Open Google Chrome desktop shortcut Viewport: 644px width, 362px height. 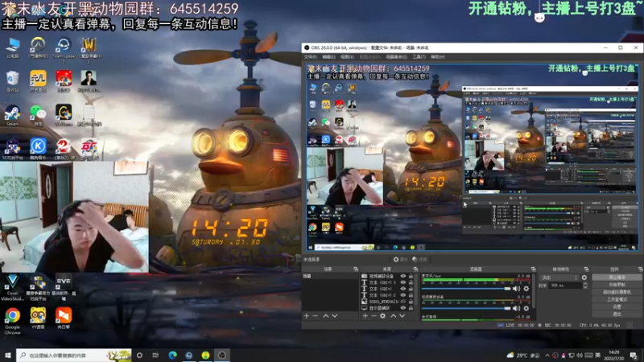point(13,321)
